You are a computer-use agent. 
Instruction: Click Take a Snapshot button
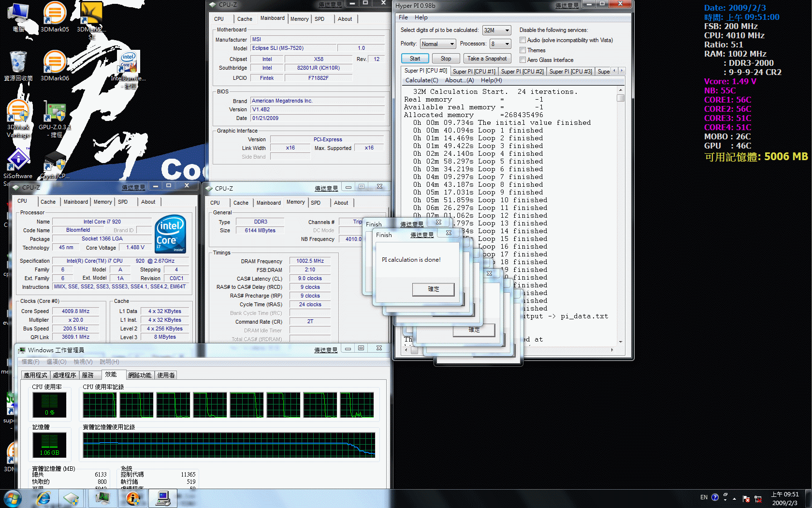coord(487,59)
